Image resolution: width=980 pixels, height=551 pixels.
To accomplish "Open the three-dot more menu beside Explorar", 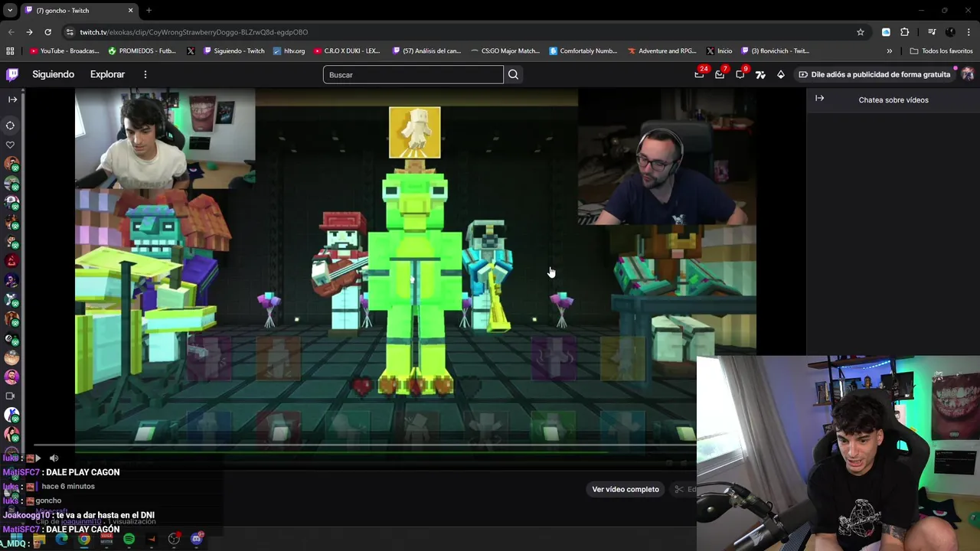I will pos(145,74).
